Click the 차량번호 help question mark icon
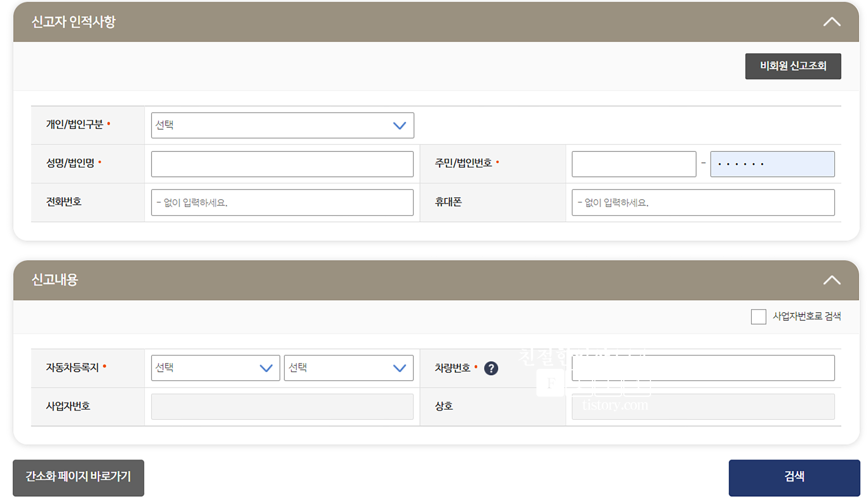 [491, 368]
